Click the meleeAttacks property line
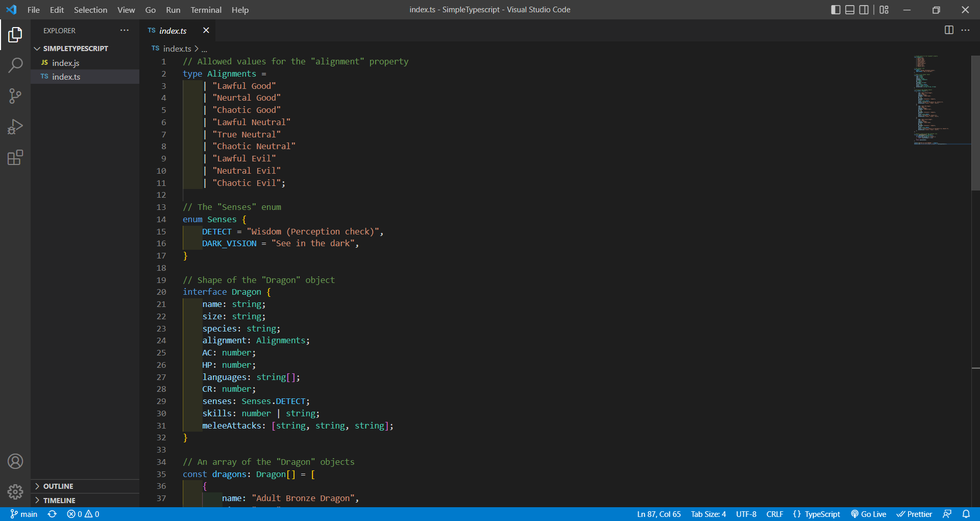 point(298,426)
